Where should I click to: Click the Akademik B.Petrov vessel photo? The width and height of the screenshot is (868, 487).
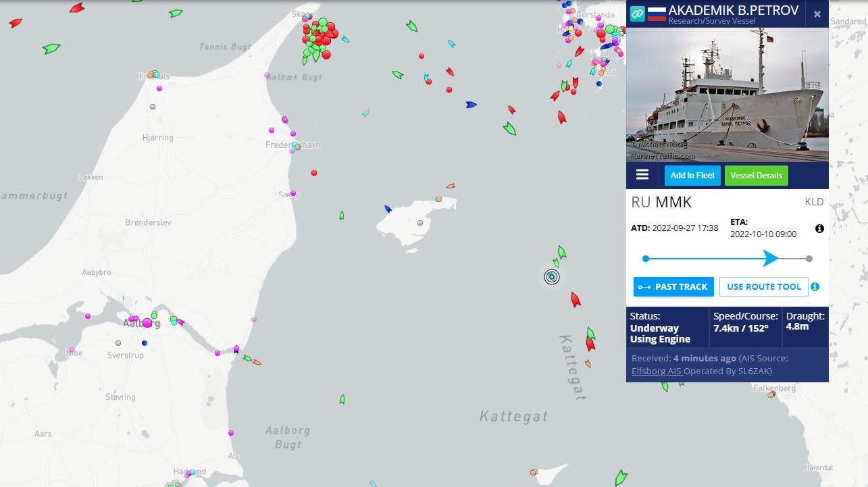(x=727, y=95)
